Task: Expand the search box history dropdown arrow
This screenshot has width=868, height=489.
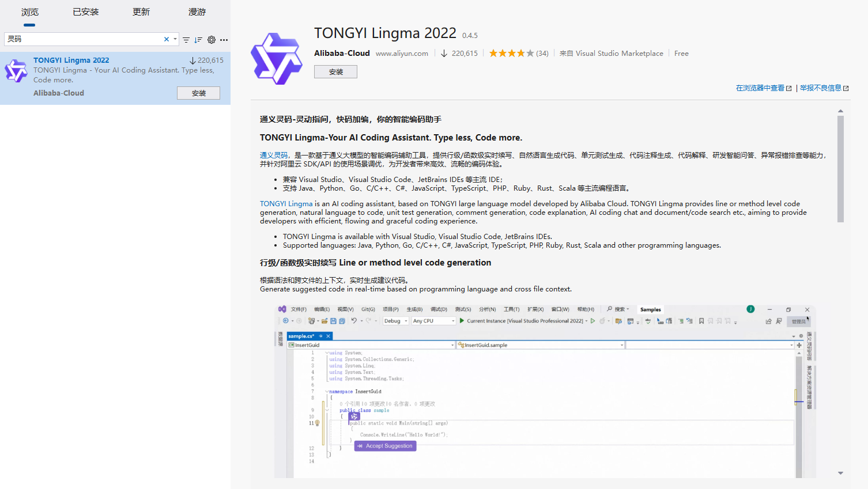Action: [175, 39]
